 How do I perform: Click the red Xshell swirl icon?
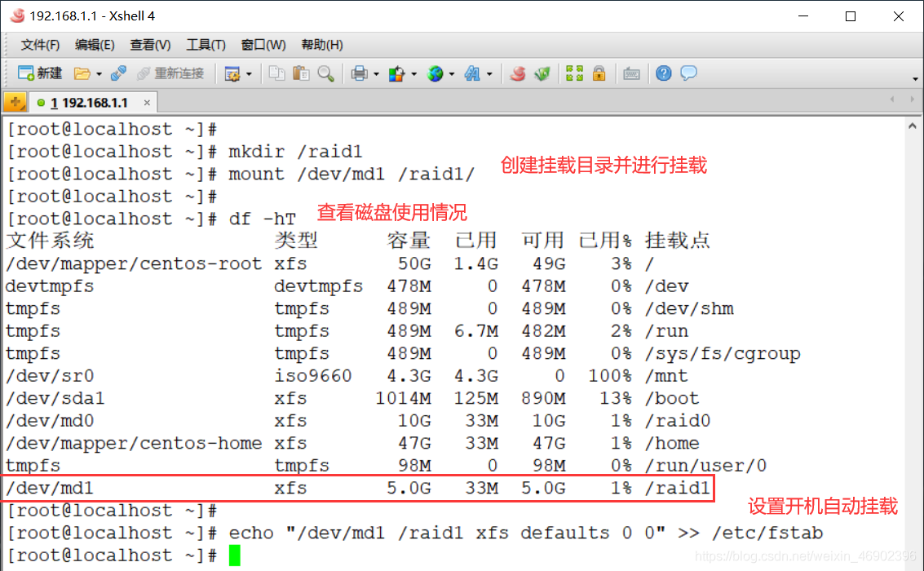(517, 73)
